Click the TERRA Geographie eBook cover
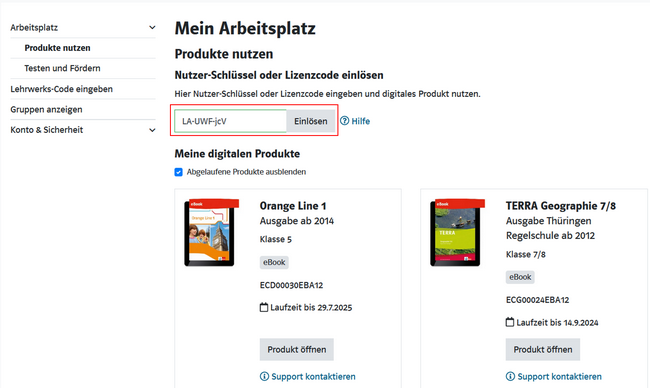 [457, 233]
